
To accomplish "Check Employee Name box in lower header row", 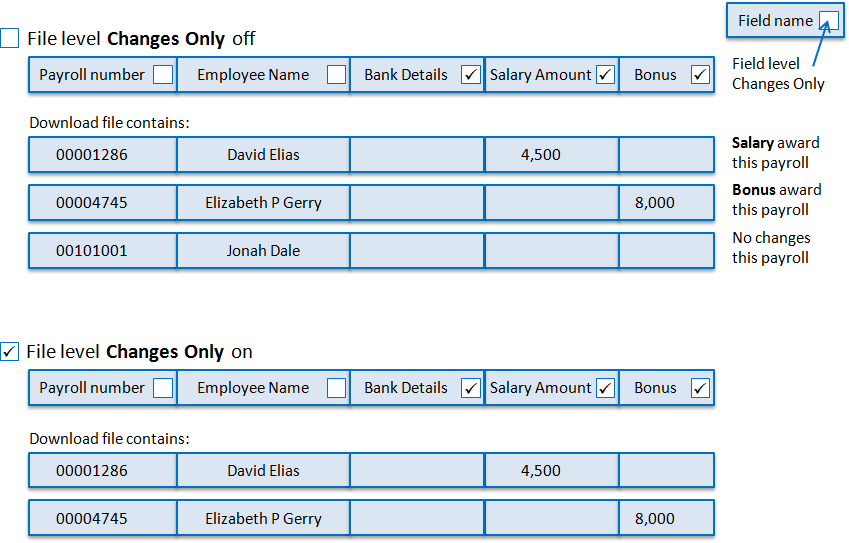I will click(x=337, y=388).
